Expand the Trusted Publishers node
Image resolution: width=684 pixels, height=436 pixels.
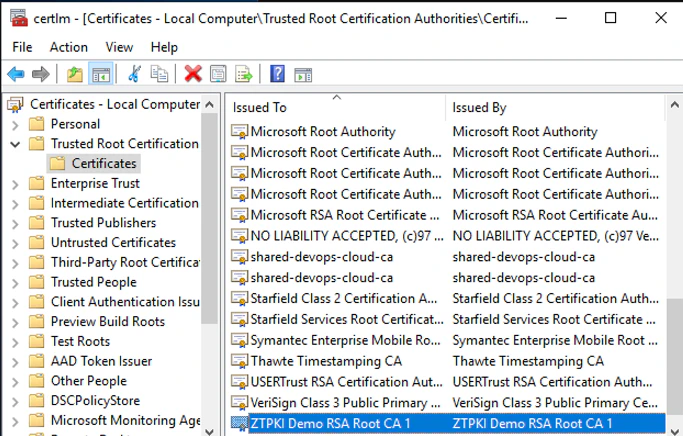(15, 224)
